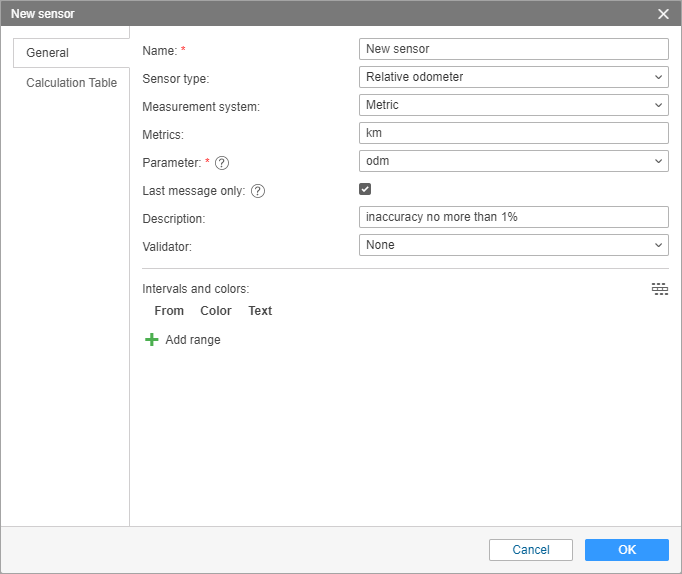Click the Add range link
The image size is (682, 574).
coord(193,340)
